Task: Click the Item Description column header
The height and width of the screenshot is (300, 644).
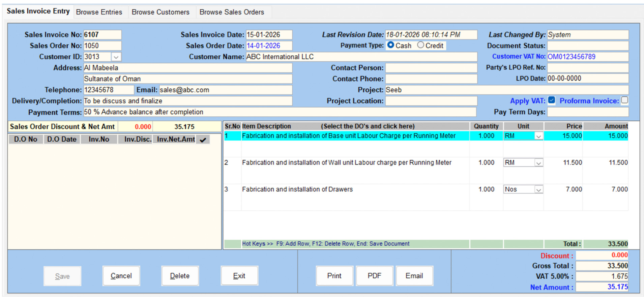Action: point(266,126)
